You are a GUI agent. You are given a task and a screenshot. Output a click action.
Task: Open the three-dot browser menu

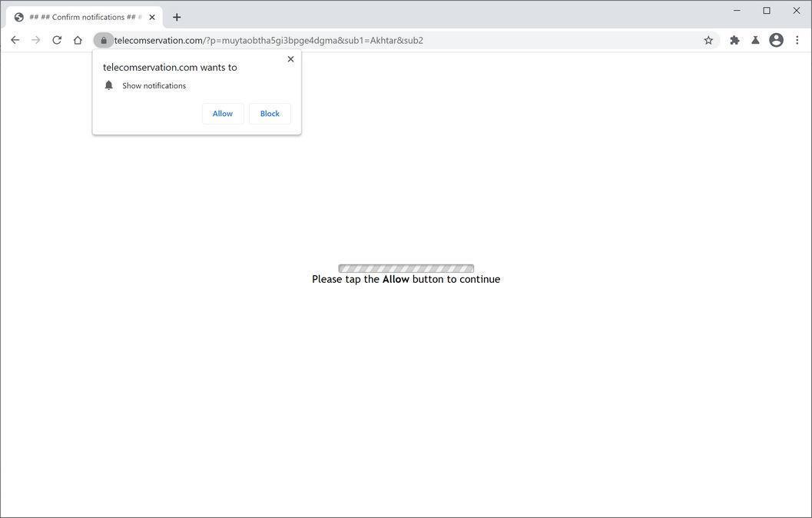797,40
